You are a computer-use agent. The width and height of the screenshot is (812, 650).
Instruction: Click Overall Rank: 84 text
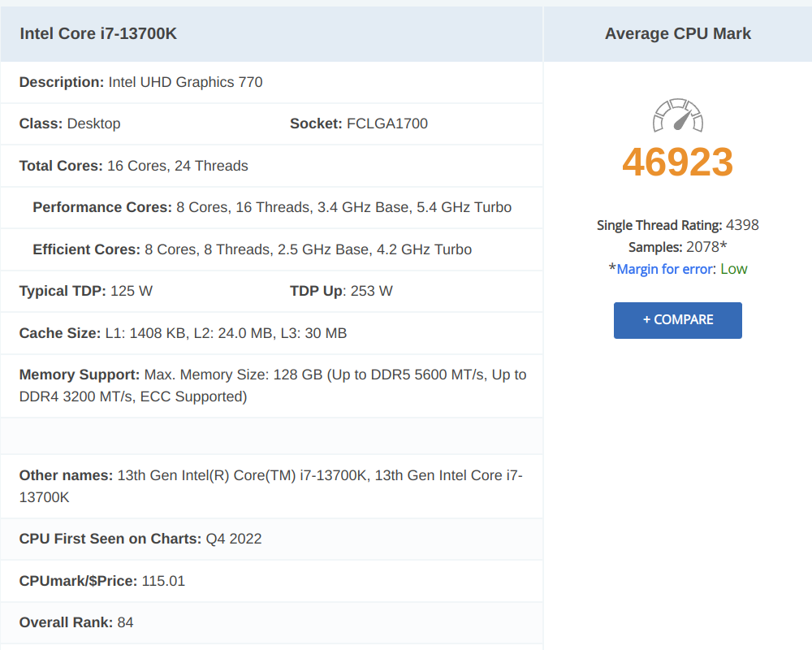pyautogui.click(x=76, y=622)
